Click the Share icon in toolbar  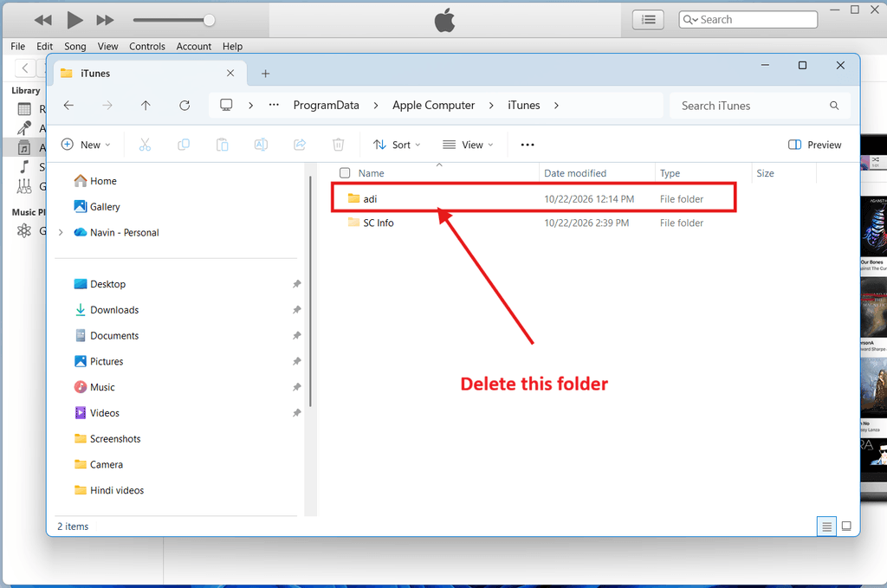[x=300, y=145]
